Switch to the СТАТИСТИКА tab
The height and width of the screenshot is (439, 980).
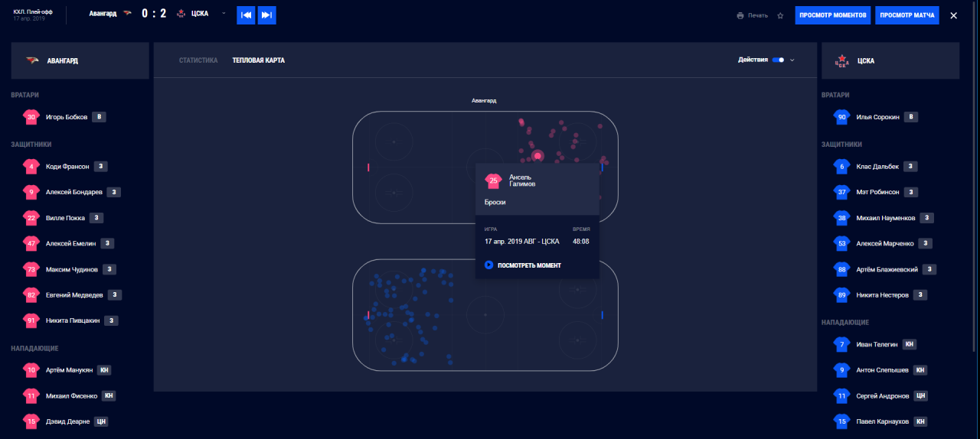pyautogui.click(x=198, y=60)
